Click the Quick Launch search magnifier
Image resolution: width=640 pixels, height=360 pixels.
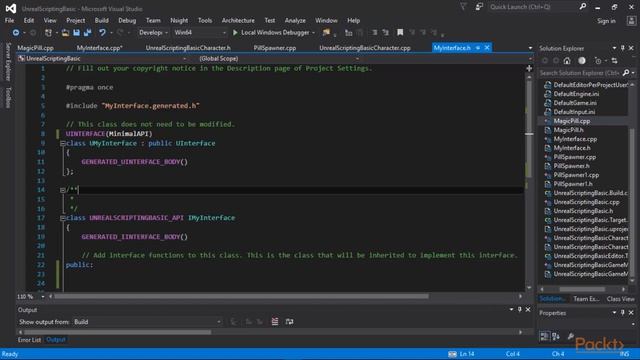(583, 7)
